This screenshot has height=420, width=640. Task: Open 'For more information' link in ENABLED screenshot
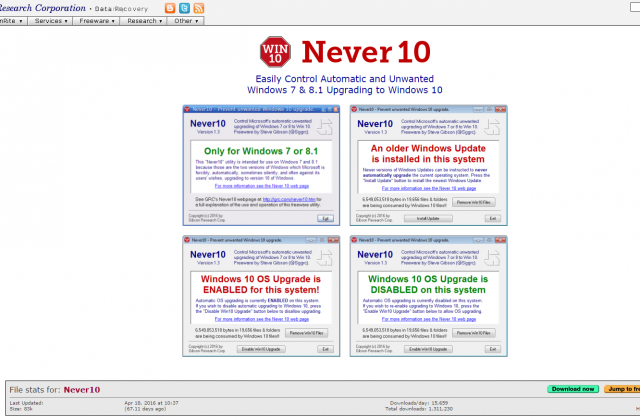[262, 319]
